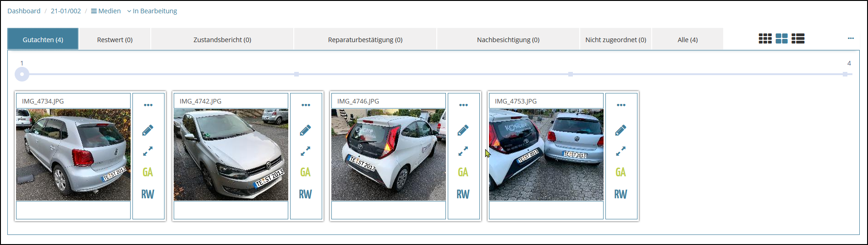868x245 pixels.
Task: Open the three-dot menu for IMG_4746.JPG
Action: (463, 105)
